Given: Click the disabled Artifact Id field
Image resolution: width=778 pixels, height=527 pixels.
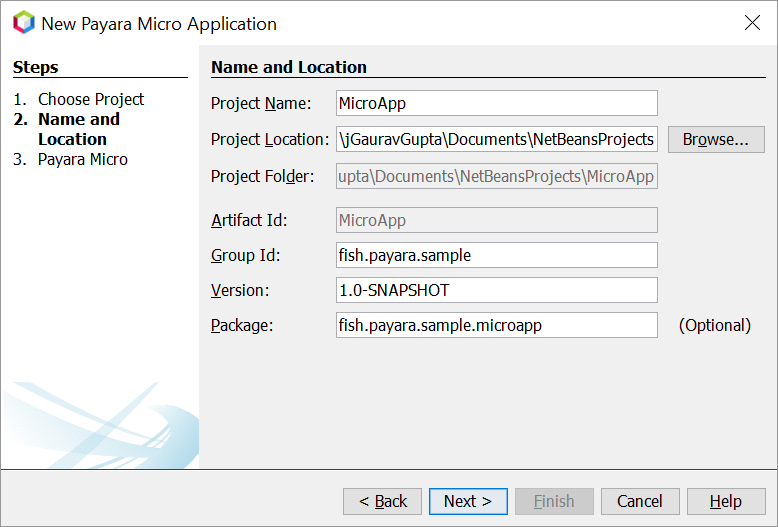Looking at the screenshot, I should (497, 220).
